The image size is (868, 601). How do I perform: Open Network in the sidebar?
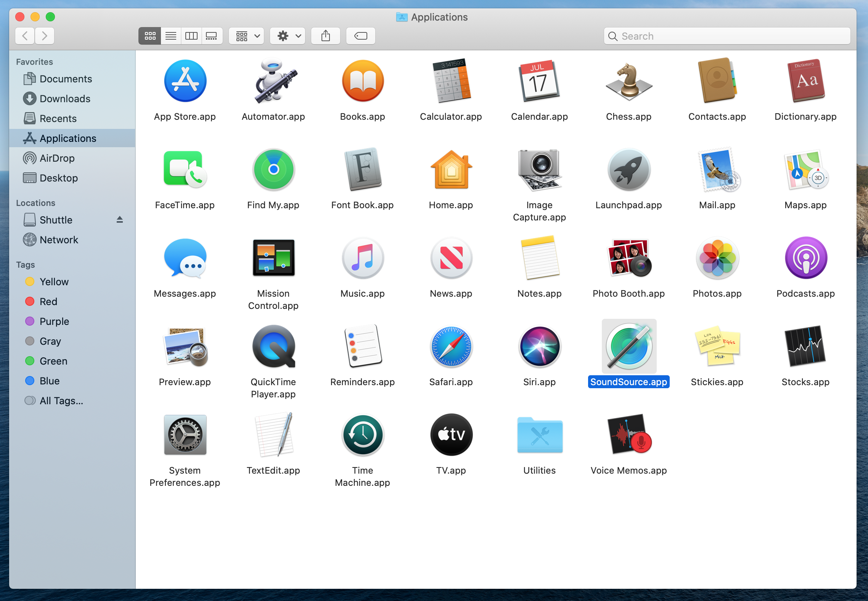(72, 240)
